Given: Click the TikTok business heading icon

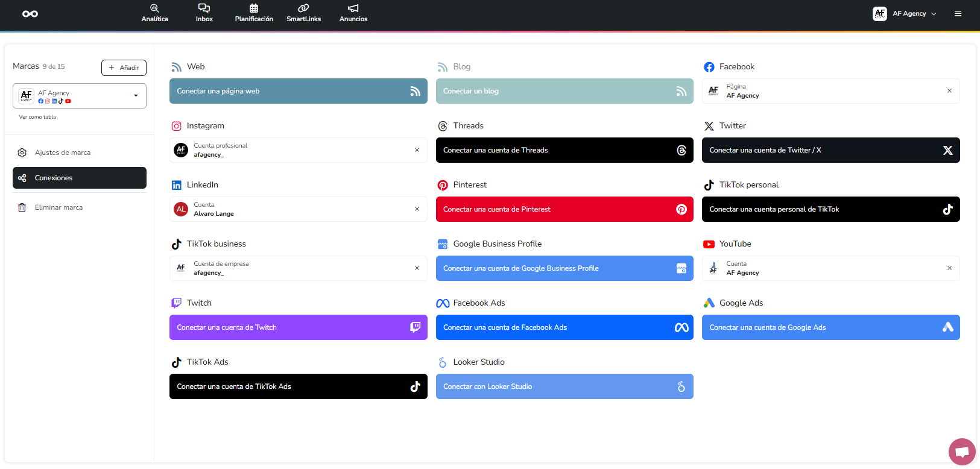Looking at the screenshot, I should 177,244.
